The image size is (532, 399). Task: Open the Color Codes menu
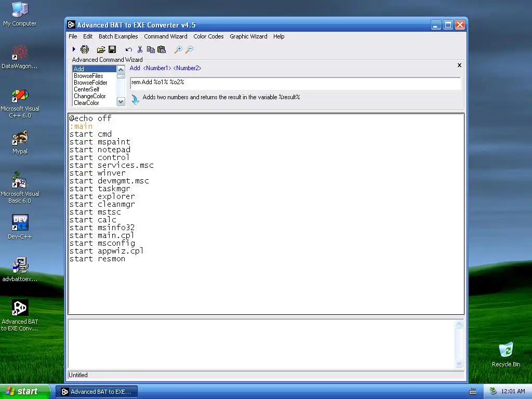pos(208,36)
